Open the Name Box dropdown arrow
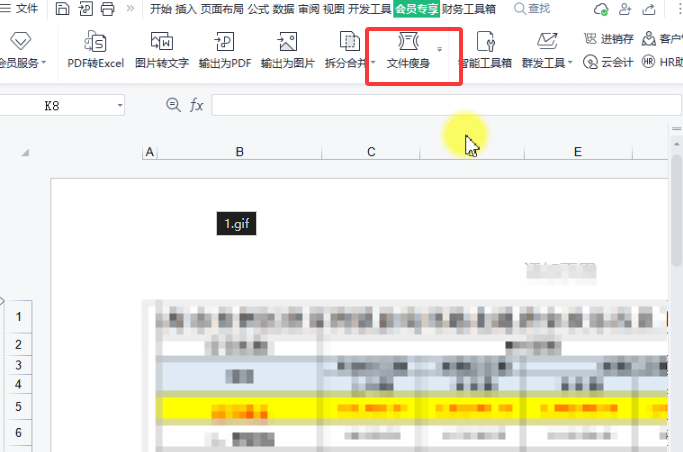Viewport: 683px width, 452px height. pyautogui.click(x=120, y=105)
